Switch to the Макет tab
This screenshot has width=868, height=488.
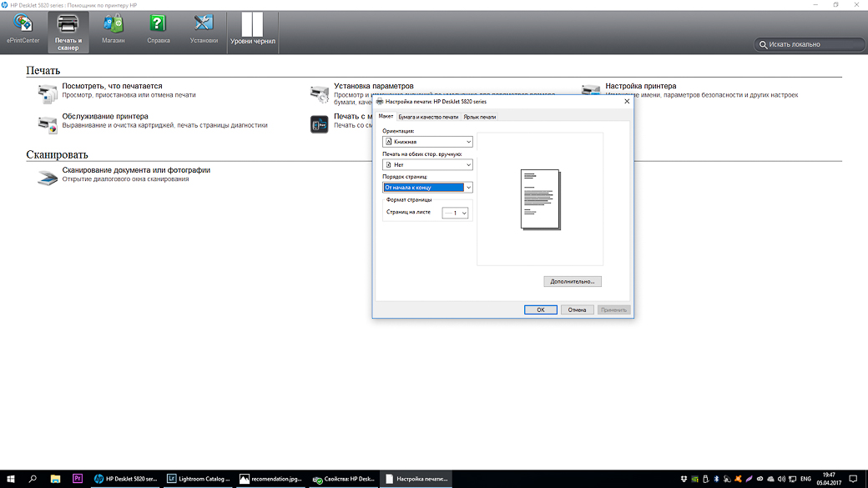point(386,116)
